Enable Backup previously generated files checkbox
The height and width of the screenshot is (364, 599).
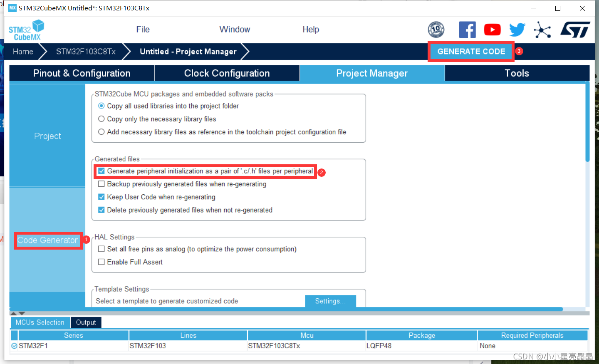coord(101,184)
